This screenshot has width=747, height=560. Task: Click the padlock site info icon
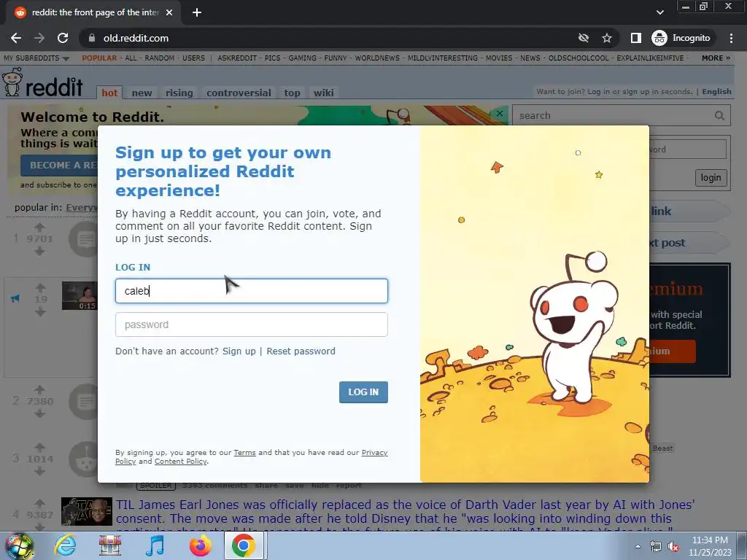(92, 38)
